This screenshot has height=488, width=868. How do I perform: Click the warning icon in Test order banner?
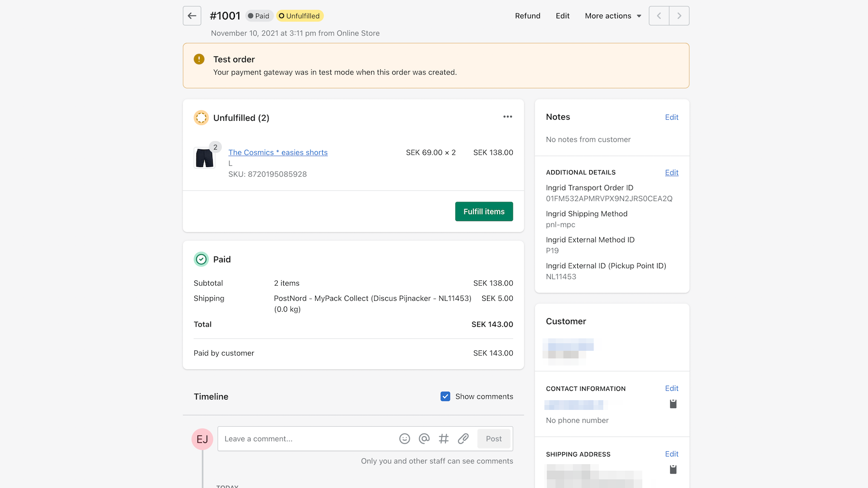(199, 59)
